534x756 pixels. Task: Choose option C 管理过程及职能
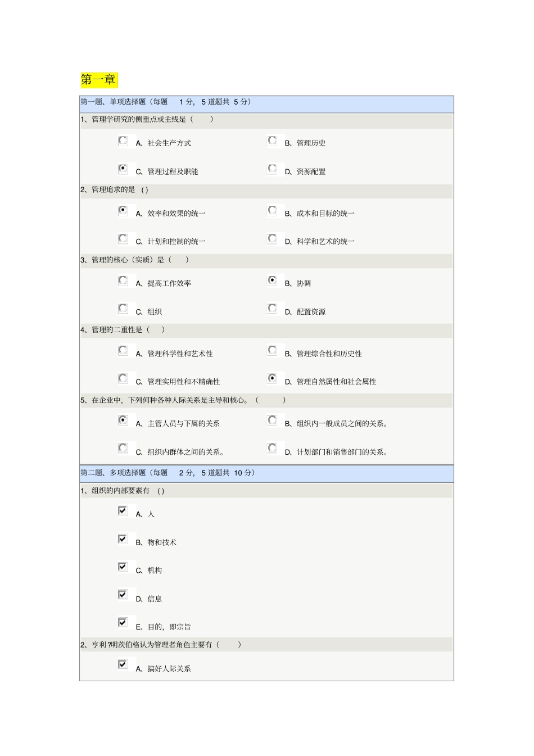click(123, 169)
